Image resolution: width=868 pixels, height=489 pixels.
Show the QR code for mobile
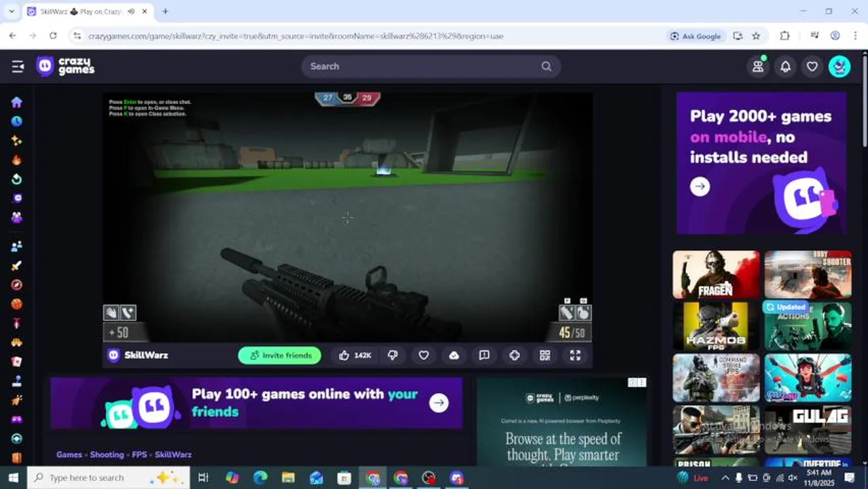(x=545, y=355)
